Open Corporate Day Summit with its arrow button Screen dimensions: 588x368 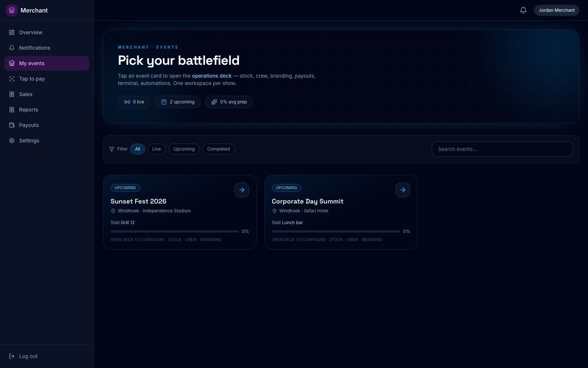403,190
